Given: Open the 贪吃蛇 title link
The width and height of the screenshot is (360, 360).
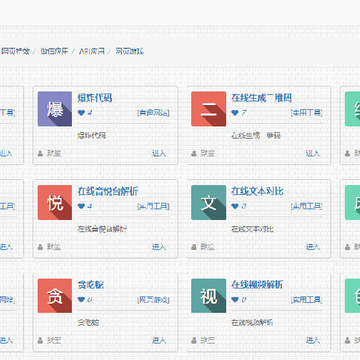Looking at the screenshot, I should pyautogui.click(x=91, y=285).
